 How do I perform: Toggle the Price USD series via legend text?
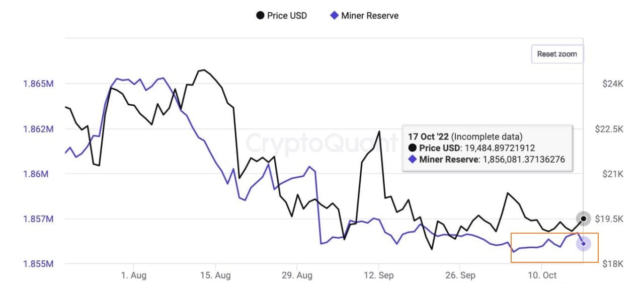[286, 16]
